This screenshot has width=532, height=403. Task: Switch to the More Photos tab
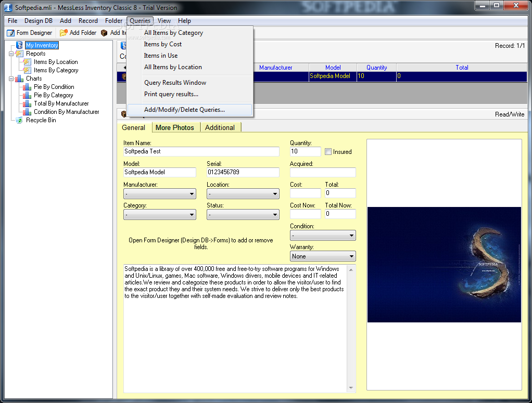click(175, 127)
